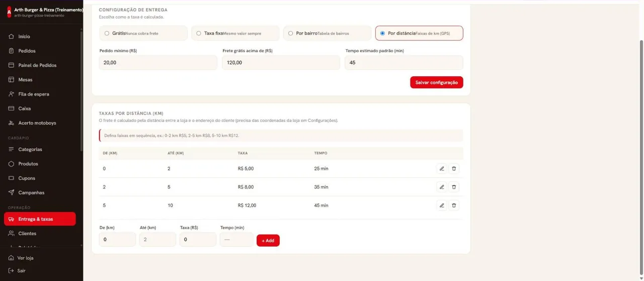Focus the De (km) input
644x281 pixels.
click(118, 240)
